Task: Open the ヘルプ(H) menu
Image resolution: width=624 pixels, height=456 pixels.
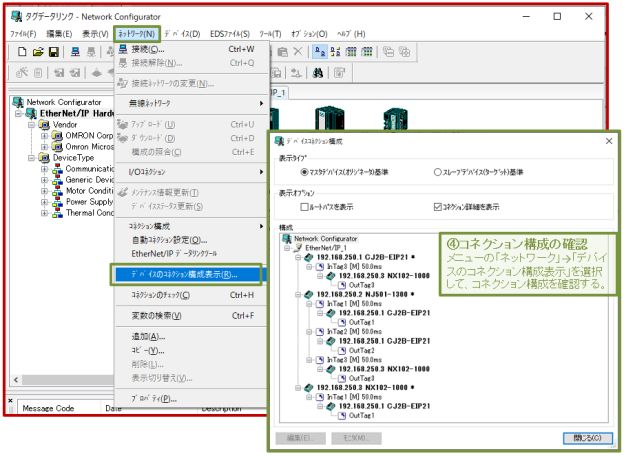Action: 351,34
